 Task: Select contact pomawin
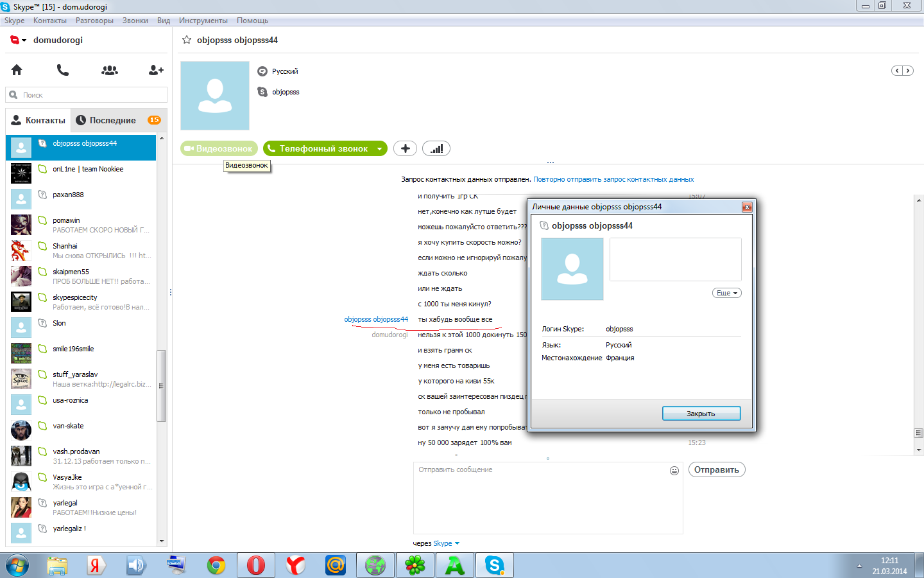81,225
